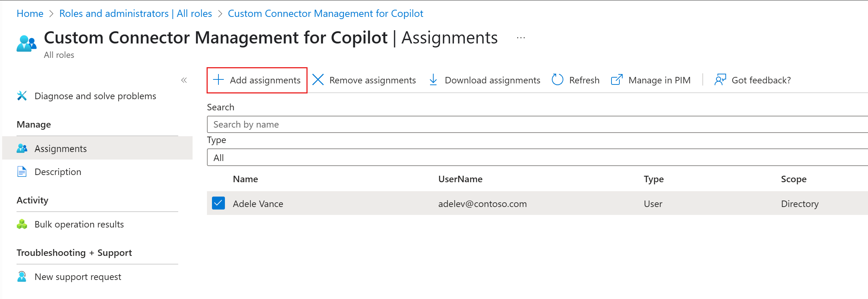
Task: Open the Type dropdown showing All
Action: [x=537, y=157]
